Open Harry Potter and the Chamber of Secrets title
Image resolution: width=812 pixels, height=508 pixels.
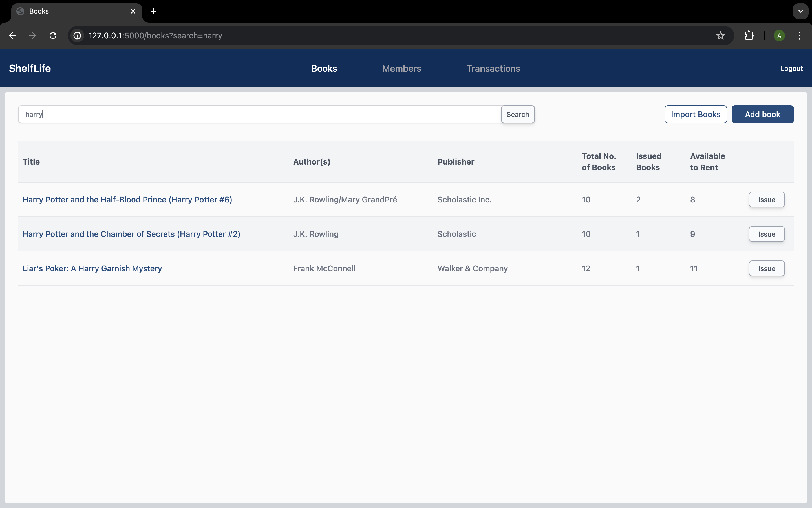(131, 234)
